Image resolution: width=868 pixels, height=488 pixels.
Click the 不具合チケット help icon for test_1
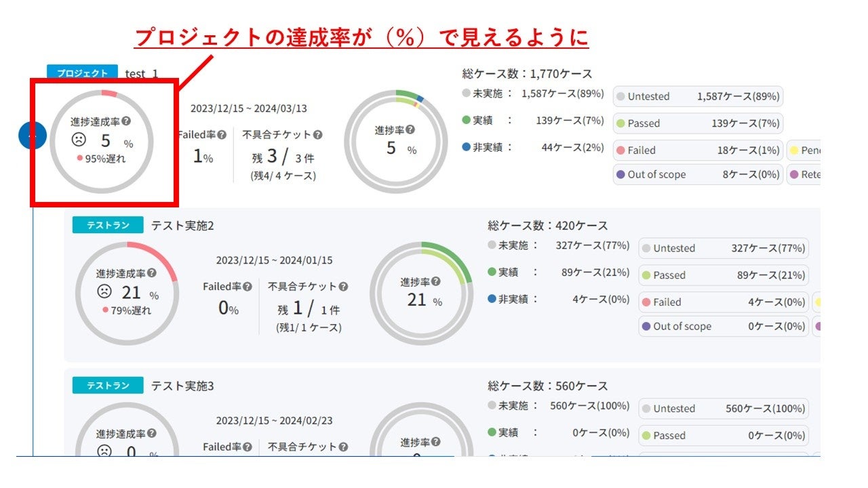click(x=316, y=134)
